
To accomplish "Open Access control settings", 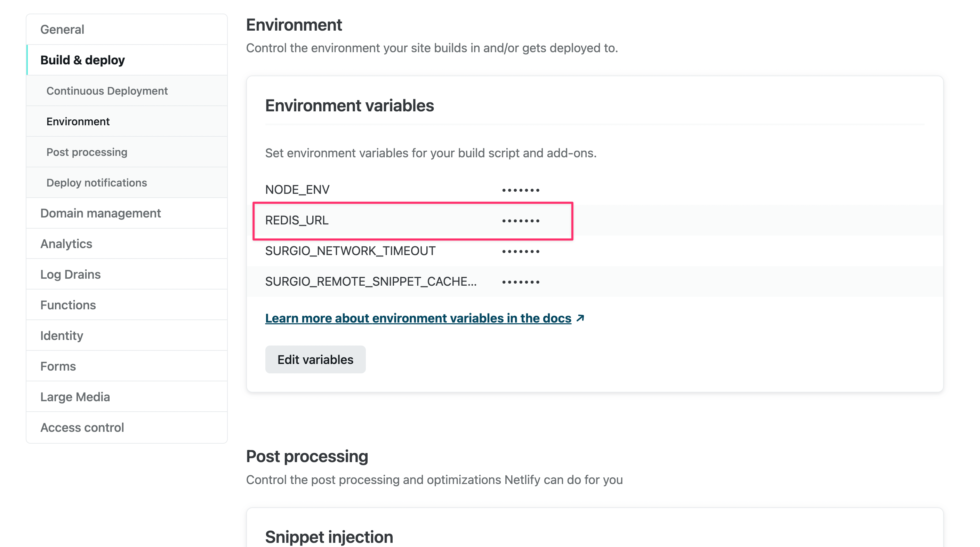I will click(x=82, y=428).
